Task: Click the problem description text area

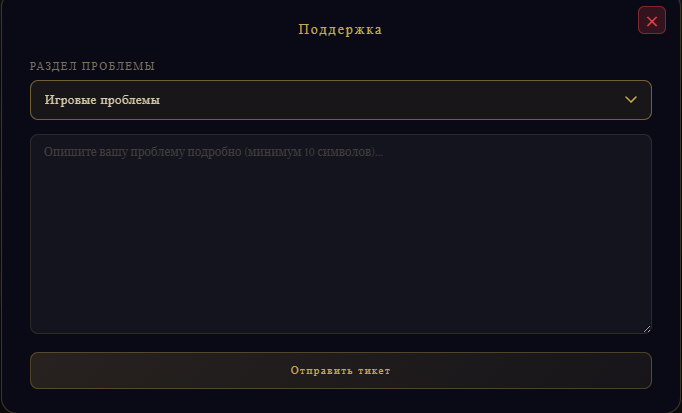Action: pyautogui.click(x=340, y=233)
